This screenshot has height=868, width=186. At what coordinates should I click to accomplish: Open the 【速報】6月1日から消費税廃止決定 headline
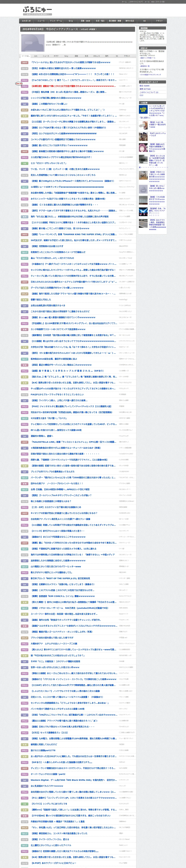[73, 74]
